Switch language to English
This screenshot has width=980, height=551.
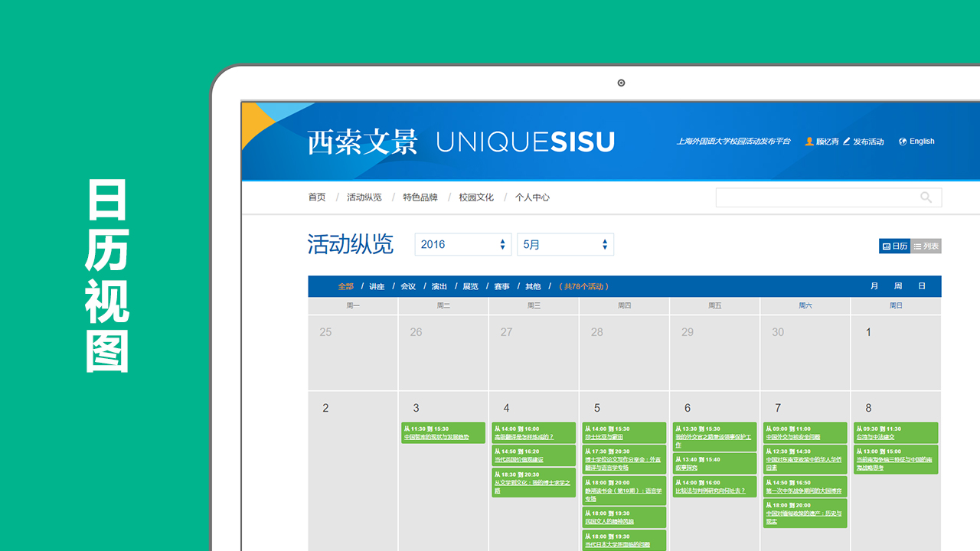click(x=922, y=142)
